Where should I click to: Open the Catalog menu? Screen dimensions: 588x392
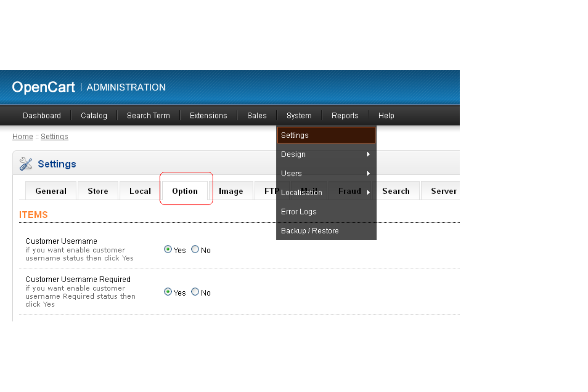94,116
